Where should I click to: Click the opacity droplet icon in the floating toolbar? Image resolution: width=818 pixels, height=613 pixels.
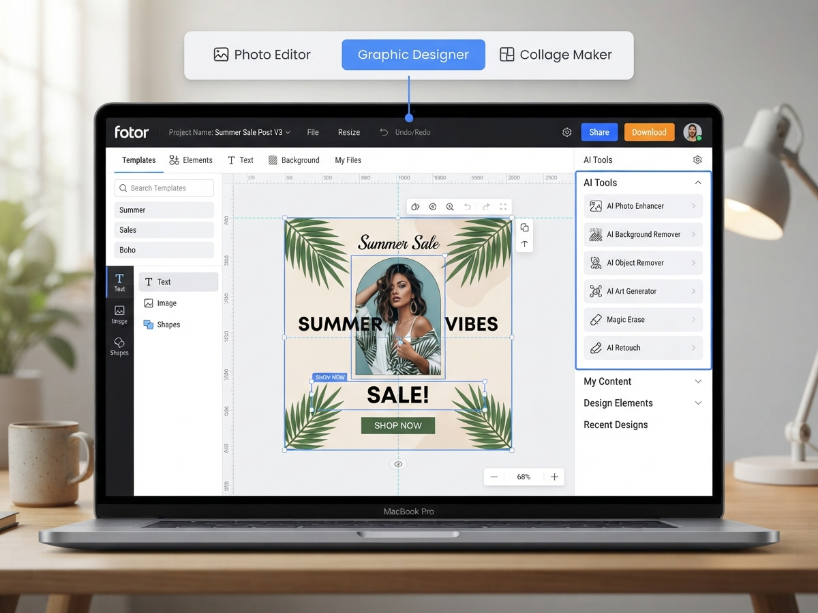tap(415, 207)
